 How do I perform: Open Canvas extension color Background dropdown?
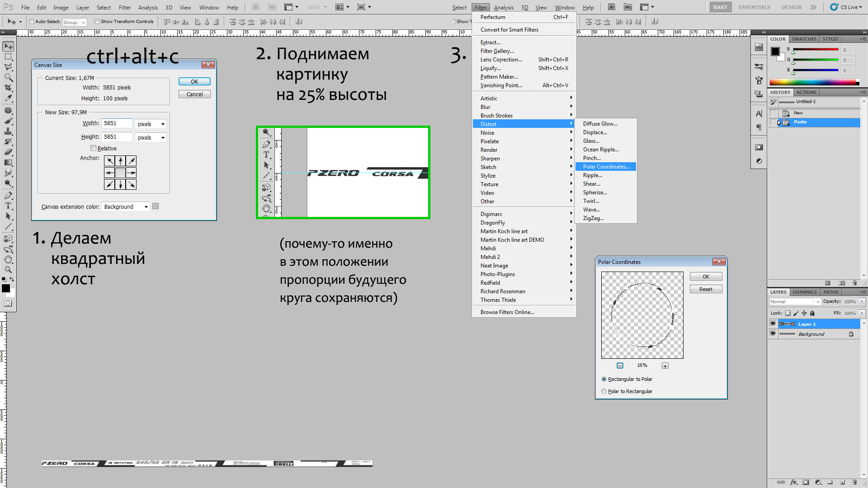[126, 206]
